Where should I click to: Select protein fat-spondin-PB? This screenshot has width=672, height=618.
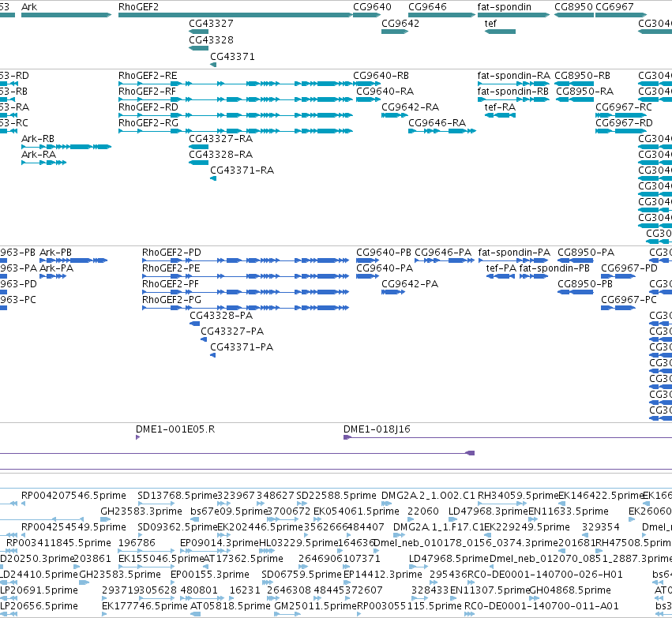tap(534, 276)
